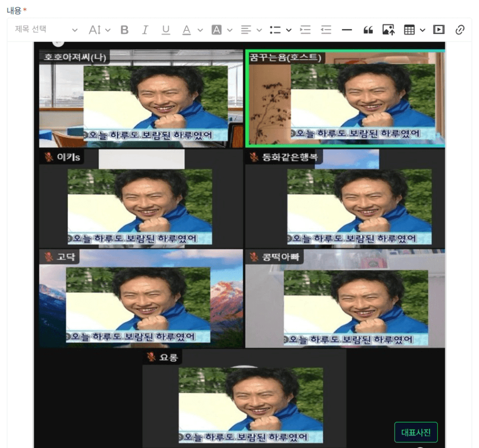479x448 pixels.
Task: Click the muted mic icon beside 콩떡아빠
Action: 254,257
